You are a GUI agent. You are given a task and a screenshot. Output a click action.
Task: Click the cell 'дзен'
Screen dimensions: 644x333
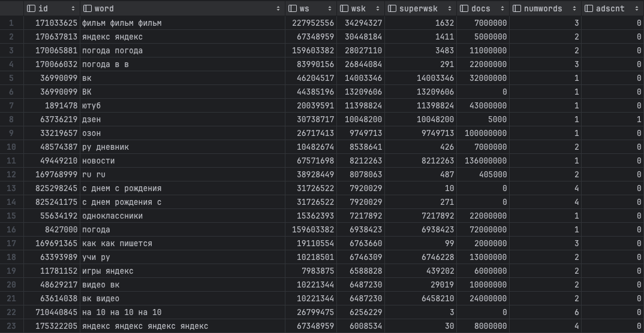[x=182, y=119]
